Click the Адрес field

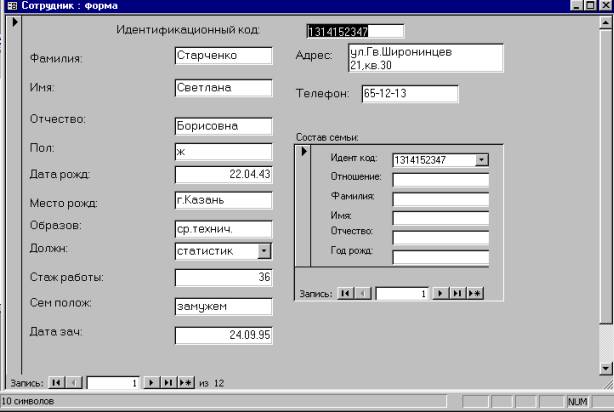point(426,58)
